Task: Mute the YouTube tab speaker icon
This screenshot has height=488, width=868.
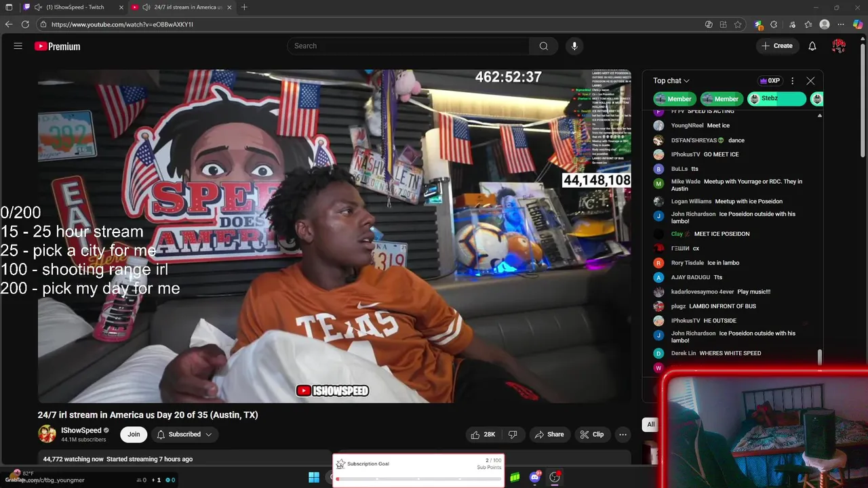Action: click(146, 7)
